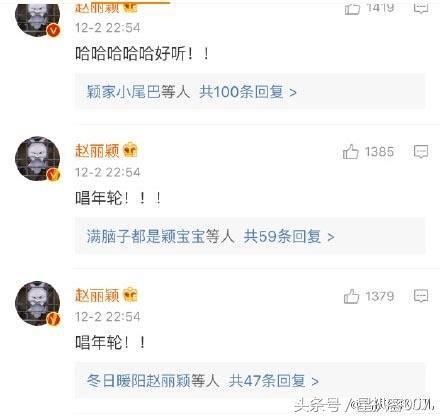Click crown badge beside third 赵丽颖 username
Image resolution: width=440 pixels, height=418 pixels.
[130, 295]
